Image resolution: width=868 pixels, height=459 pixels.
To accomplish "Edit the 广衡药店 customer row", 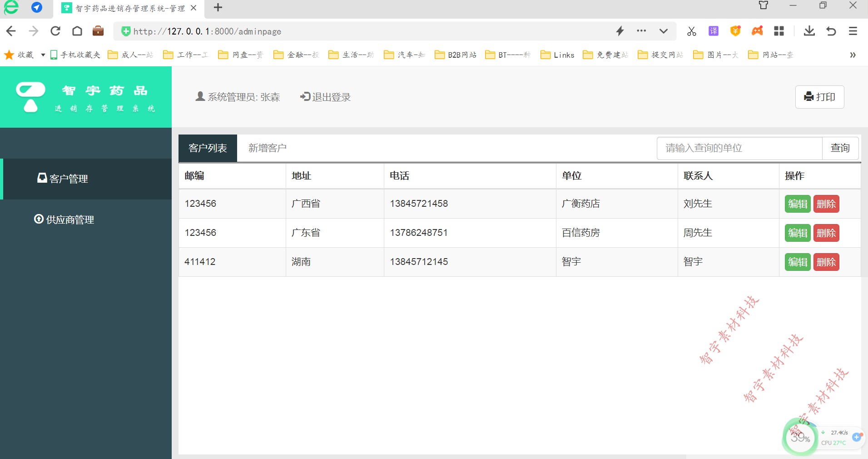I will 798,204.
